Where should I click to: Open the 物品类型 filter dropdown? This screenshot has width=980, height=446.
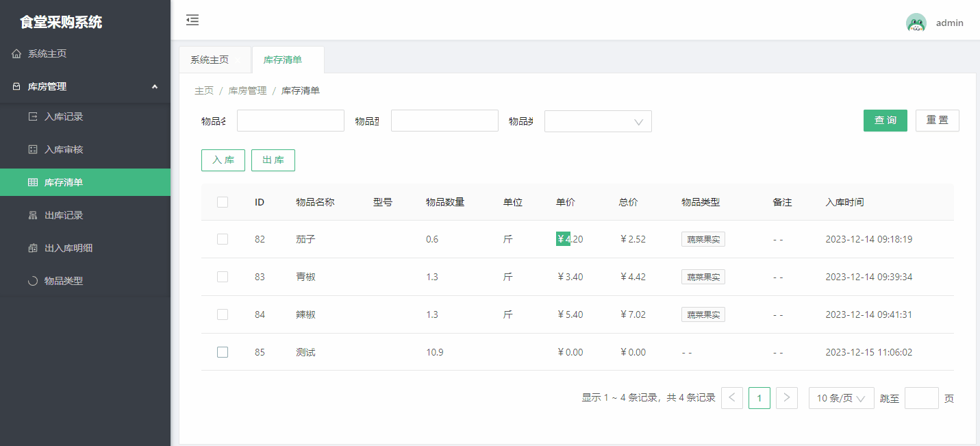598,121
